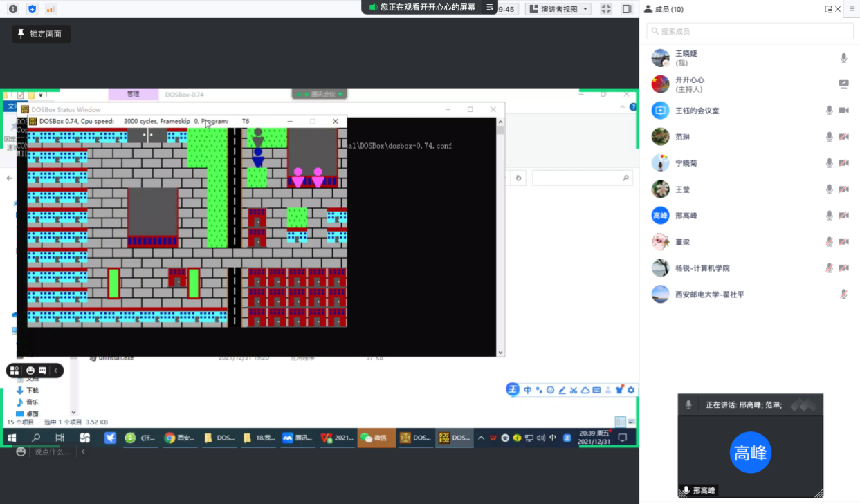Image resolution: width=860 pixels, height=504 pixels.
Task: Open the 演讲者视图 view dropdown
Action: coord(558,9)
